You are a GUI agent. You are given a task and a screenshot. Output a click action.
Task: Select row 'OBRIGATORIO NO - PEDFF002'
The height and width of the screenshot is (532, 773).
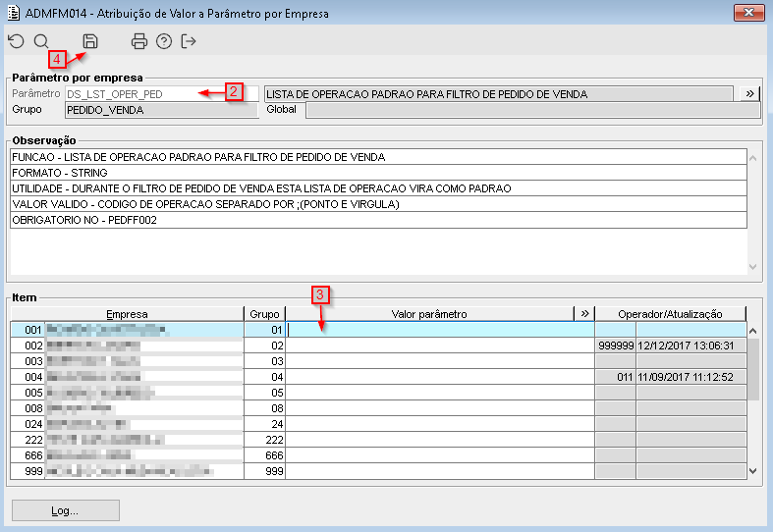(378, 220)
